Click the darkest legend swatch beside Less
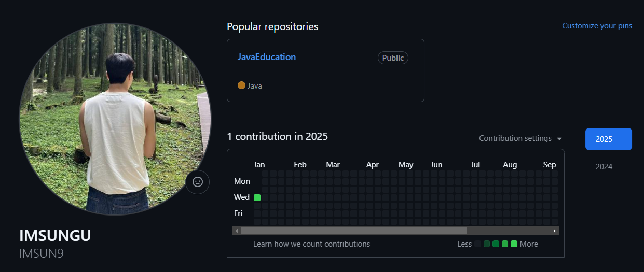Screen dimensions: 644x272 click(x=477, y=244)
